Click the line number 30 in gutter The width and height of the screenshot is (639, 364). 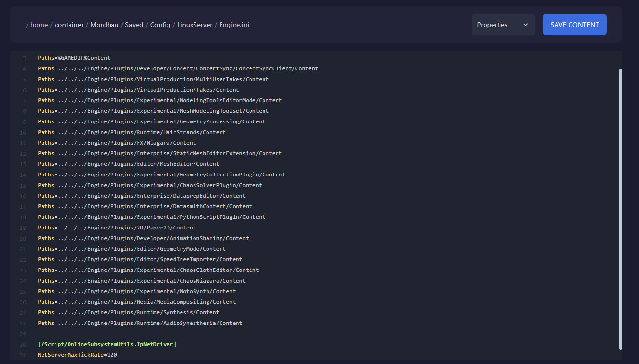(23, 344)
